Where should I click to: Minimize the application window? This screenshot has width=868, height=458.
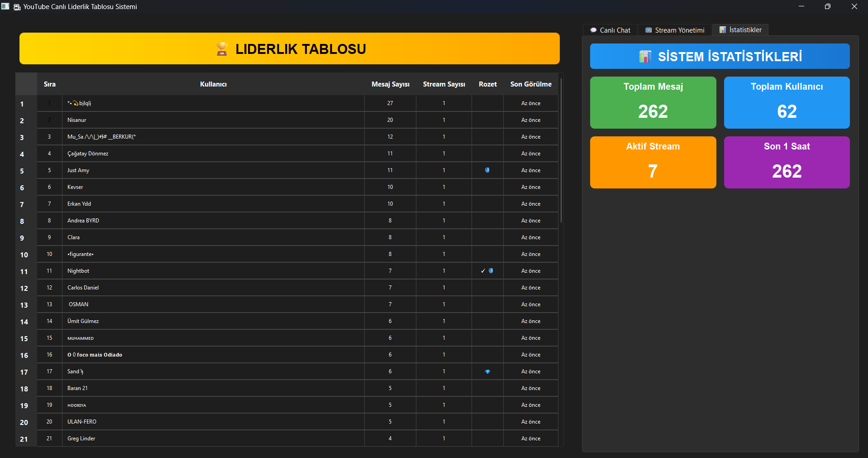coord(801,6)
